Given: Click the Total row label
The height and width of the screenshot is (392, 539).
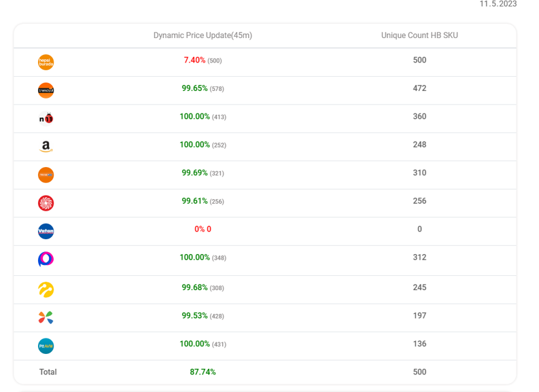Looking at the screenshot, I should pyautogui.click(x=48, y=372).
